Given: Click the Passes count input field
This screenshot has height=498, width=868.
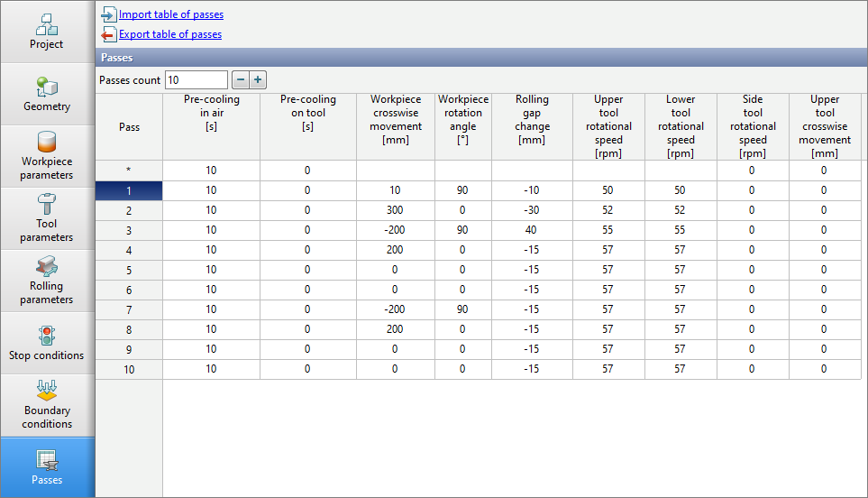Looking at the screenshot, I should [x=196, y=79].
